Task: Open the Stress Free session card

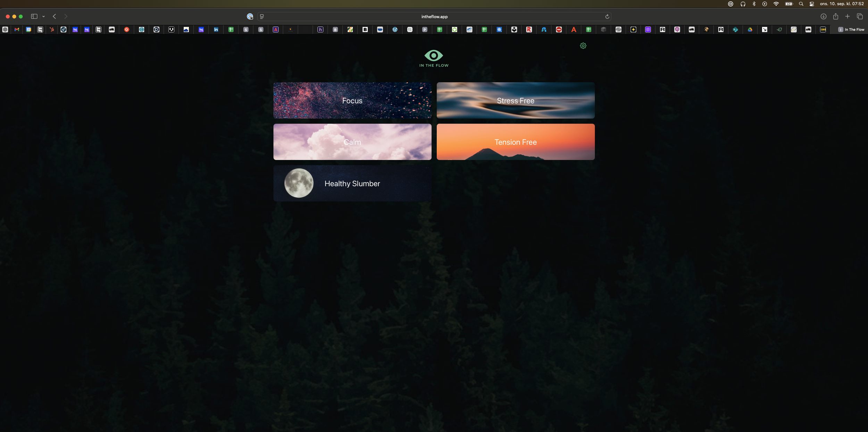Action: [515, 101]
